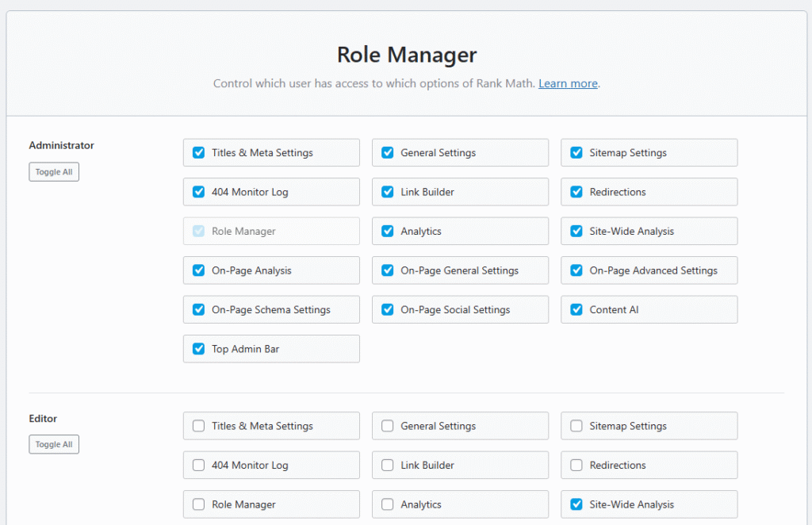Click the Administrator role label
This screenshot has width=812, height=525.
(62, 145)
